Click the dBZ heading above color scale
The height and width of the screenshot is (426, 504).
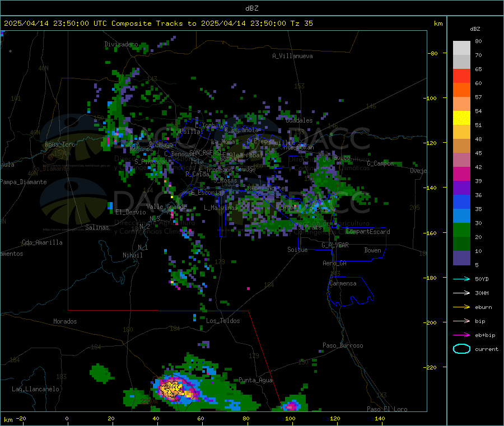[x=475, y=29]
